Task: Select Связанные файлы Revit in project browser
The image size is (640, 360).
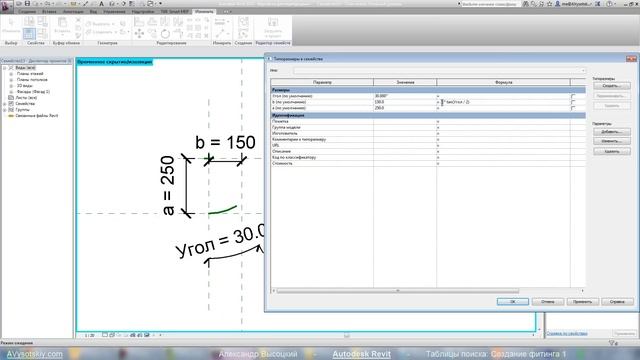Action: 37,116
